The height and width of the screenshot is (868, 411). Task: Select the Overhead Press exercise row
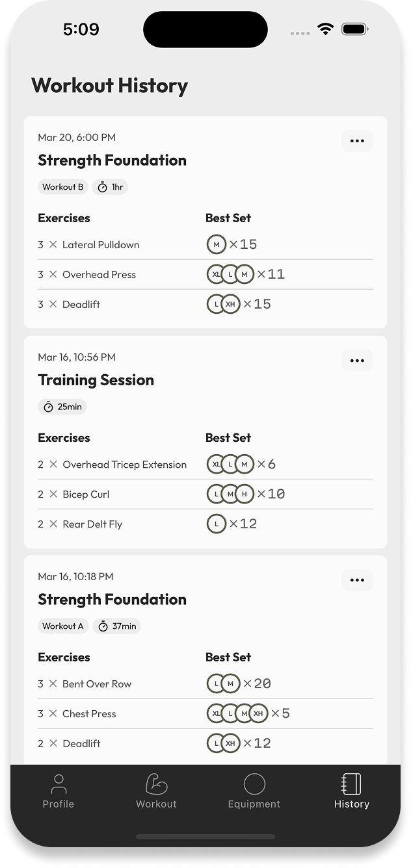(99, 274)
